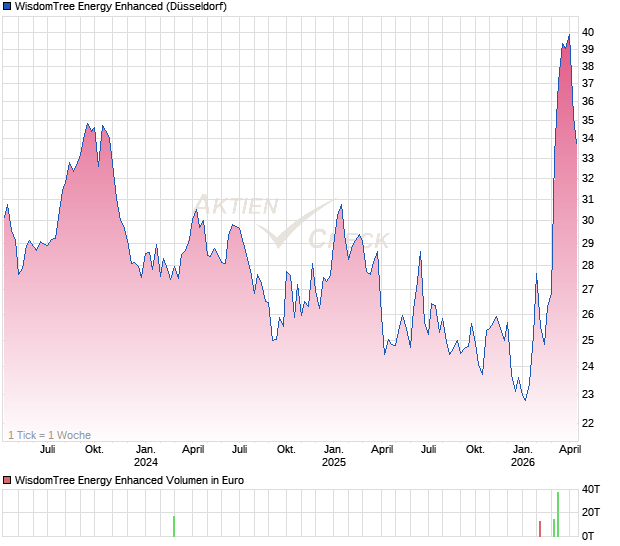Click the price peak near 40 at chart's right

(x=569, y=35)
